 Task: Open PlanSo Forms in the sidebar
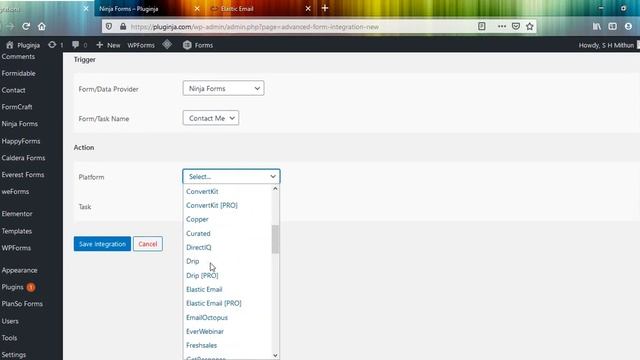pos(22,304)
